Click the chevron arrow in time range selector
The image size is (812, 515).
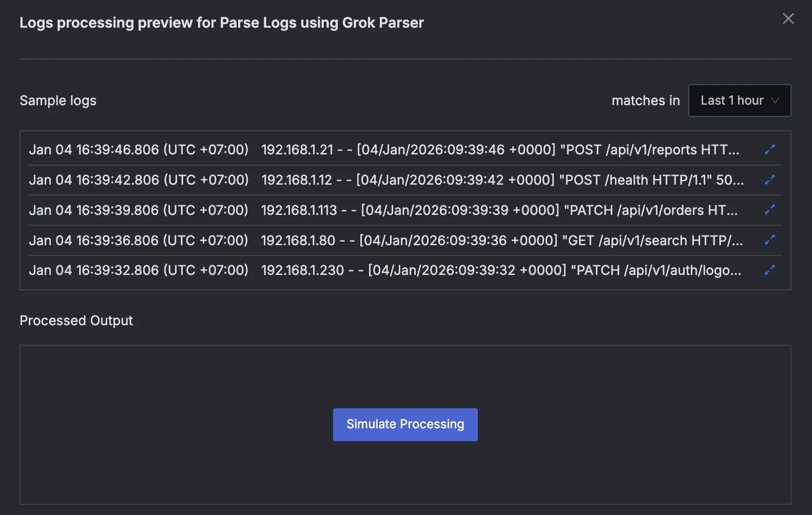(775, 101)
